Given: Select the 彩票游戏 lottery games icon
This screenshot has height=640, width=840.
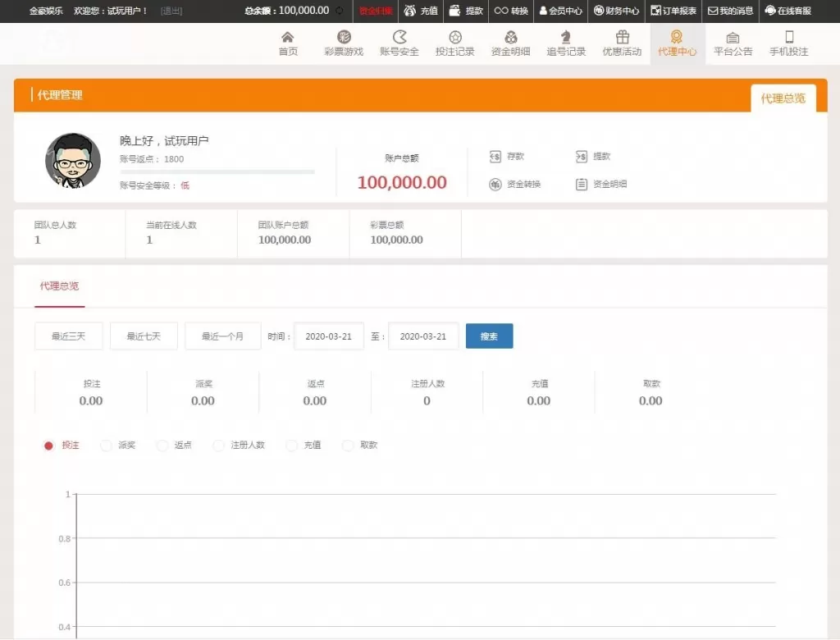Looking at the screenshot, I should 344,39.
